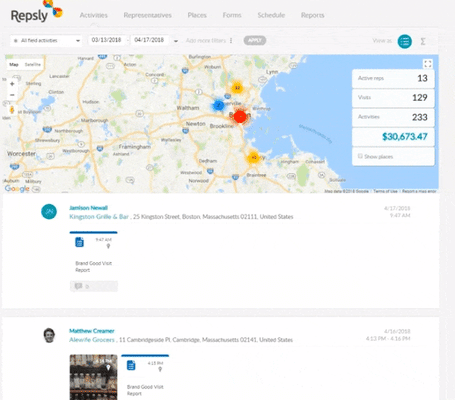The height and width of the screenshot is (400, 455).
Task: Open the Kingston Grille & Bar link
Action: [99, 217]
